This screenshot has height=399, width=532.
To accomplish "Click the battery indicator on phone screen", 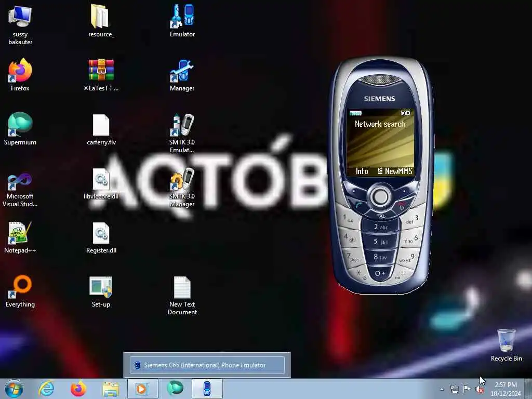I will click(355, 113).
